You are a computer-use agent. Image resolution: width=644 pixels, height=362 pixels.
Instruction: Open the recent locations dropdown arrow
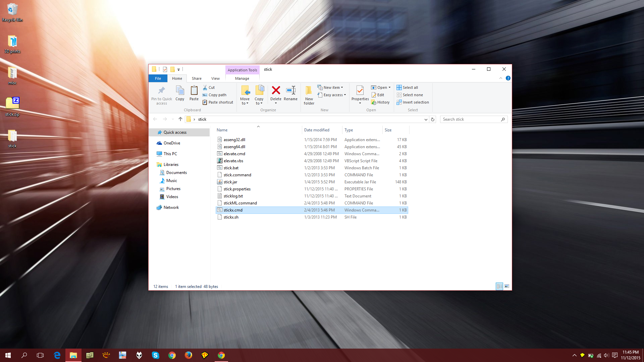click(173, 119)
